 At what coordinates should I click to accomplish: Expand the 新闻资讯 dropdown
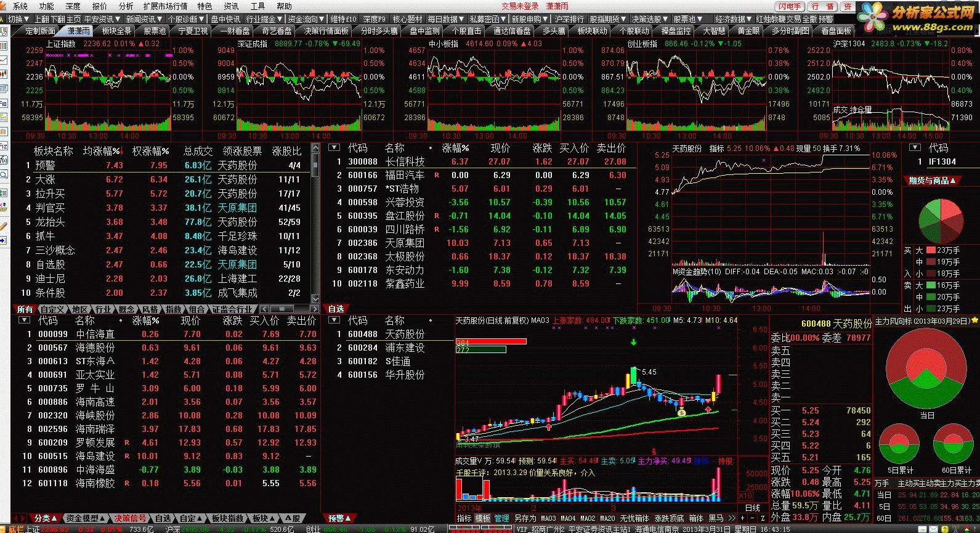click(144, 20)
